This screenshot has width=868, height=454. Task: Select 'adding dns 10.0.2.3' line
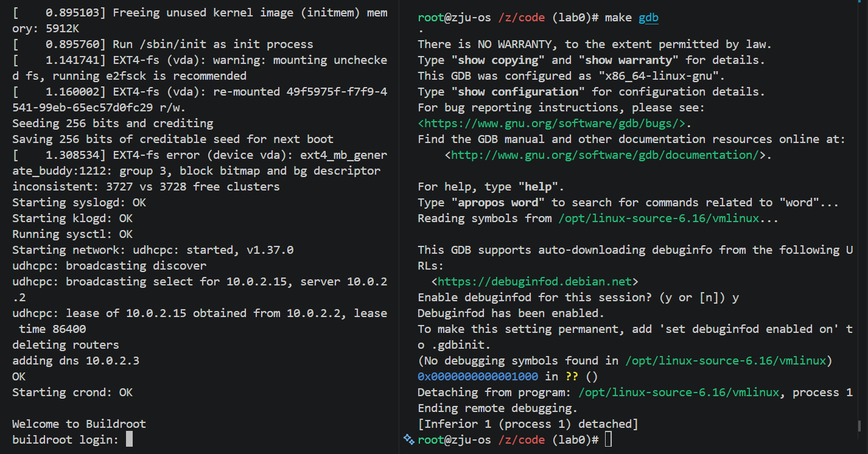click(x=76, y=361)
